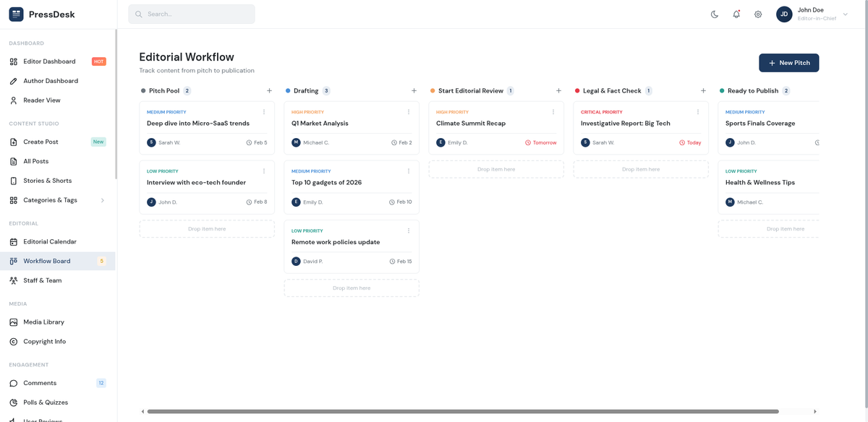This screenshot has height=422, width=868.
Task: Toggle dark mode with the moon icon
Action: tap(715, 14)
